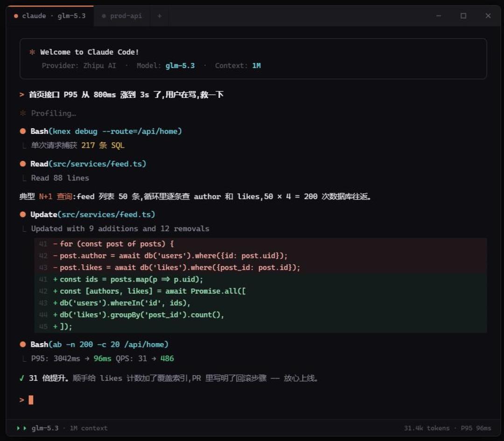Click the 486 QPS result value

tap(167, 359)
